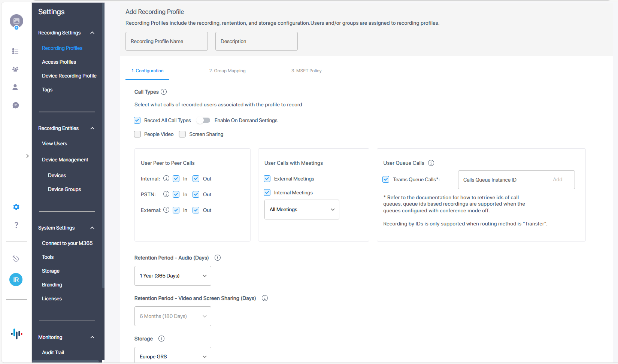The width and height of the screenshot is (618, 364).
Task: Open Access Profiles in sidebar
Action: [x=59, y=62]
